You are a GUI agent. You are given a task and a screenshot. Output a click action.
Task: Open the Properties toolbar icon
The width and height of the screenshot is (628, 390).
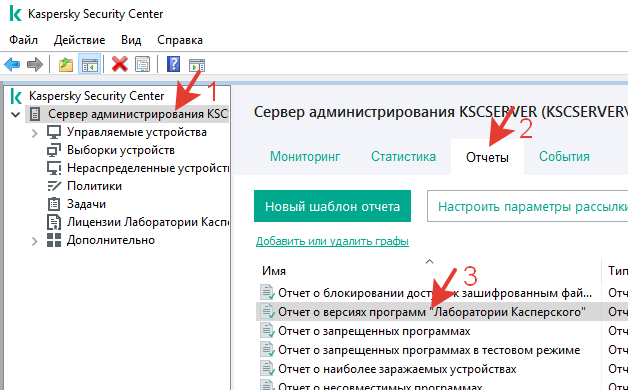[x=143, y=64]
